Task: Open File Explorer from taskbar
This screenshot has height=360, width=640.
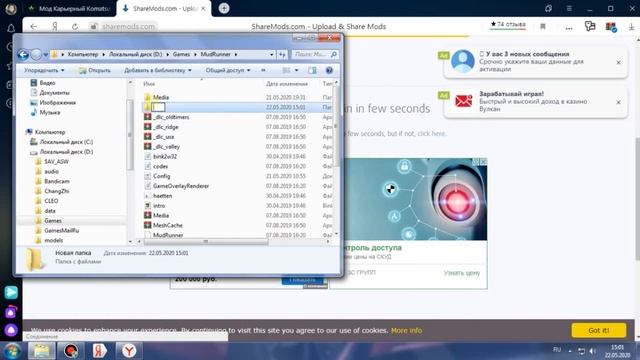Action: click(41, 351)
